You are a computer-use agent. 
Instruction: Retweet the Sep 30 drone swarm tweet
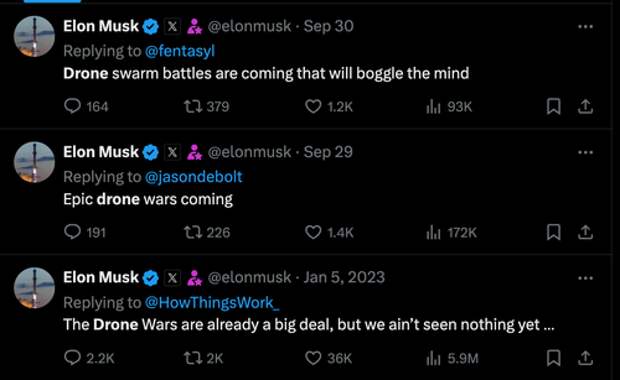(x=193, y=106)
